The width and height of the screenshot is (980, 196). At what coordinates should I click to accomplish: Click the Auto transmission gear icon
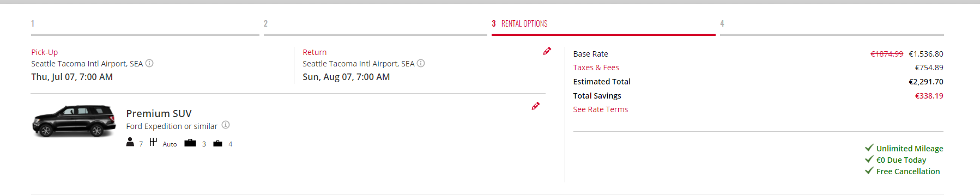coord(153,142)
